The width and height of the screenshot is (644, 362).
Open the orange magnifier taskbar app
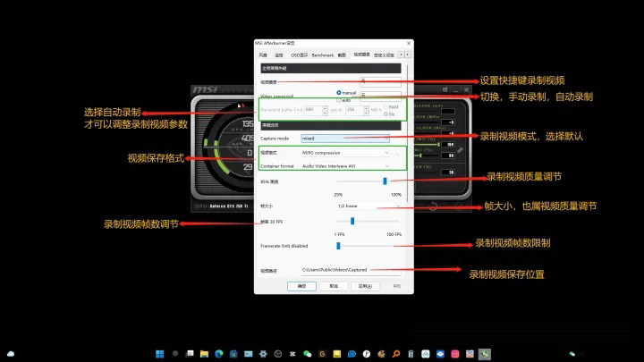tap(396, 354)
